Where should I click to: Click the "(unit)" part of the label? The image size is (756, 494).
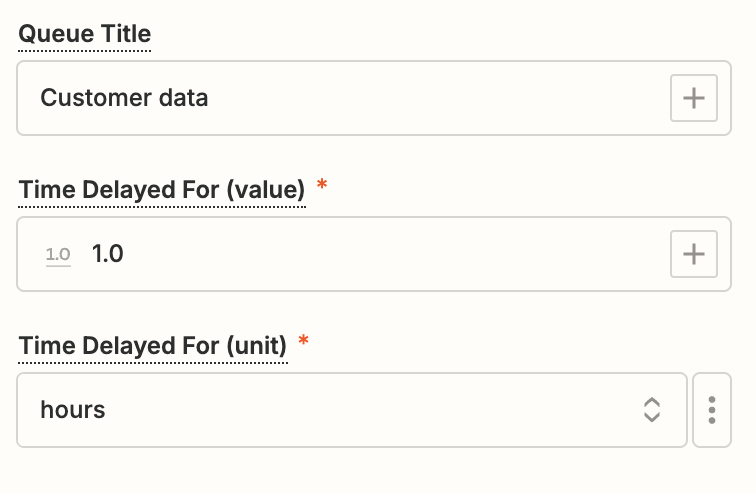pyautogui.click(x=257, y=346)
